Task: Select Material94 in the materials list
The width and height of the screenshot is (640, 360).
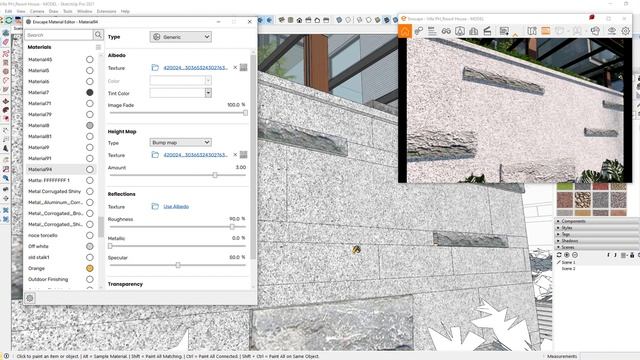Action: click(40, 169)
